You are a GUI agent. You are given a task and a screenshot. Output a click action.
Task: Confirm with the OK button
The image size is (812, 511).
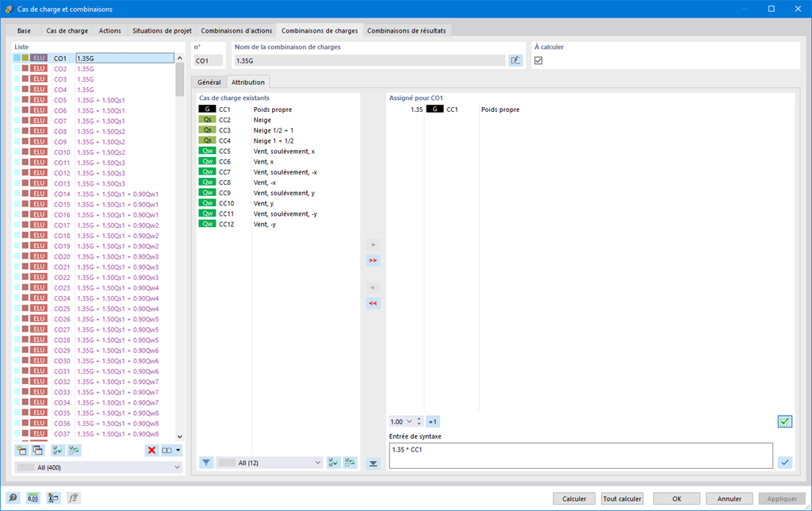pos(677,498)
